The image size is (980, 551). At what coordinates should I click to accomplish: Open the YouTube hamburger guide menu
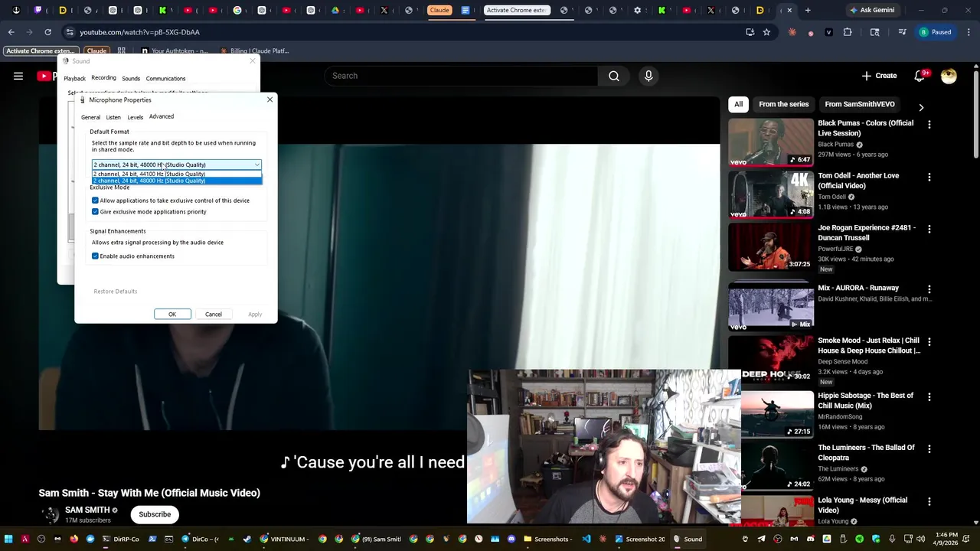point(18,76)
